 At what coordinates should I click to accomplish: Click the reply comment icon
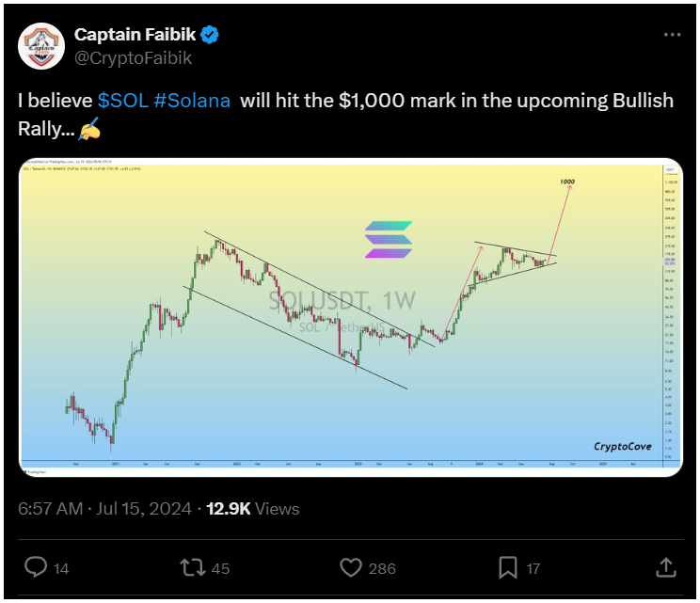[x=36, y=567]
